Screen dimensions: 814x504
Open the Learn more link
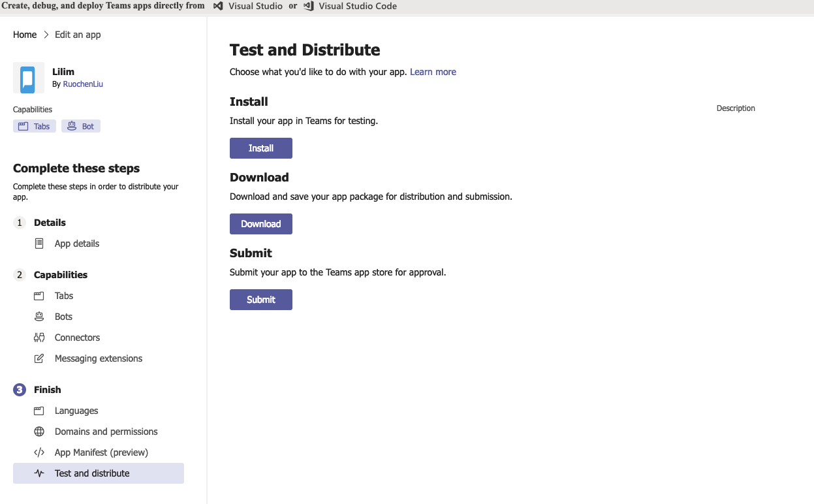[x=433, y=72]
